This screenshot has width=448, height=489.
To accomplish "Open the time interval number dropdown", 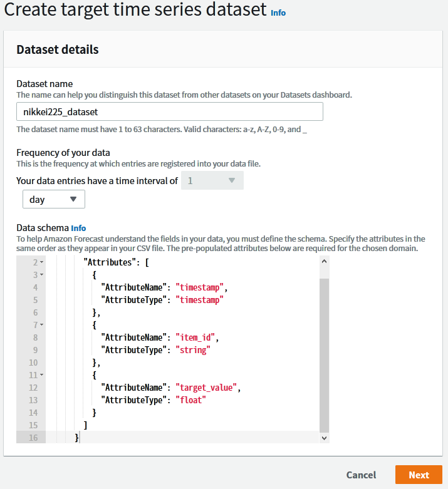I will point(212,181).
